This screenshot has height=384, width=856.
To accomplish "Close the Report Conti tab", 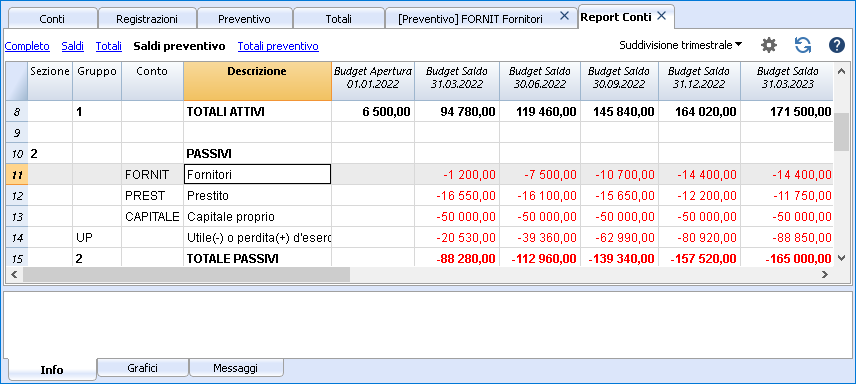I will [662, 16].
